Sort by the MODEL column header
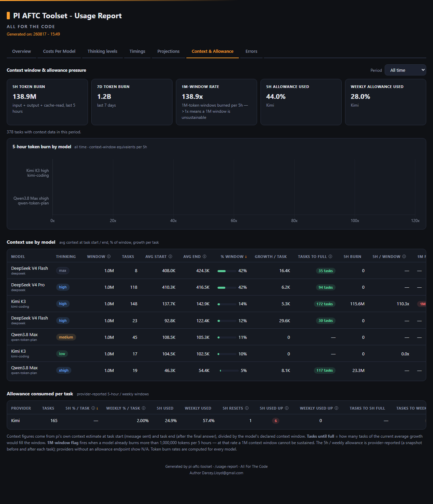This screenshot has width=433, height=504. [x=18, y=257]
